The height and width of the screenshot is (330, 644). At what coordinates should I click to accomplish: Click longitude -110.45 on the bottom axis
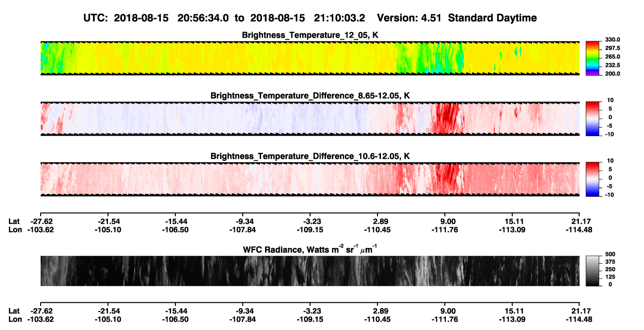point(377,319)
